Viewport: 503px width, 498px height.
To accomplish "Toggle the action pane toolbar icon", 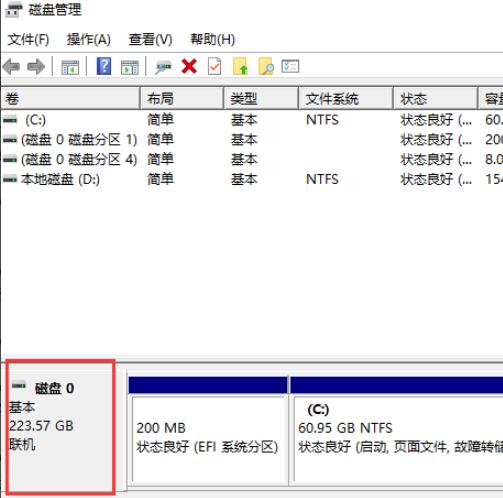I will 130,67.
